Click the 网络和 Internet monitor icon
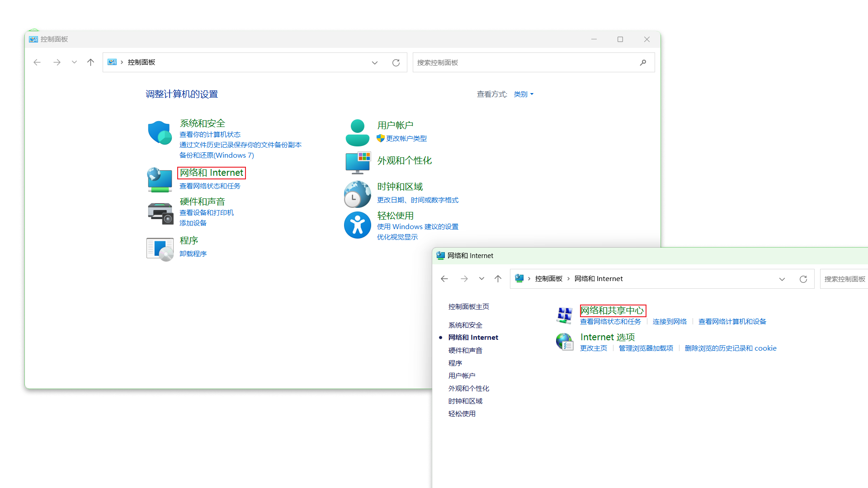 pyautogui.click(x=159, y=179)
